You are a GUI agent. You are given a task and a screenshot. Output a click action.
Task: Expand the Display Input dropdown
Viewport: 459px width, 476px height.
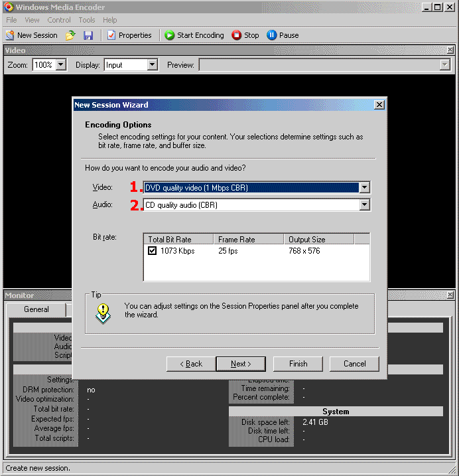(x=153, y=64)
